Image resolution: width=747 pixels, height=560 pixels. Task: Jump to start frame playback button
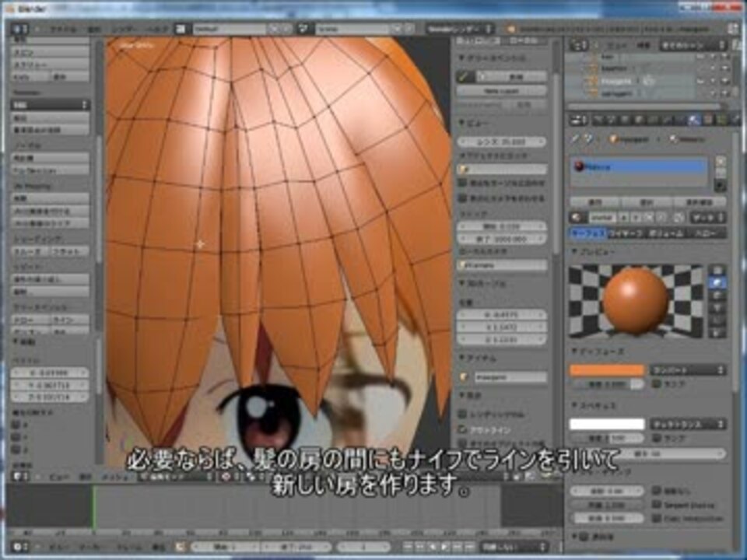[x=409, y=547]
